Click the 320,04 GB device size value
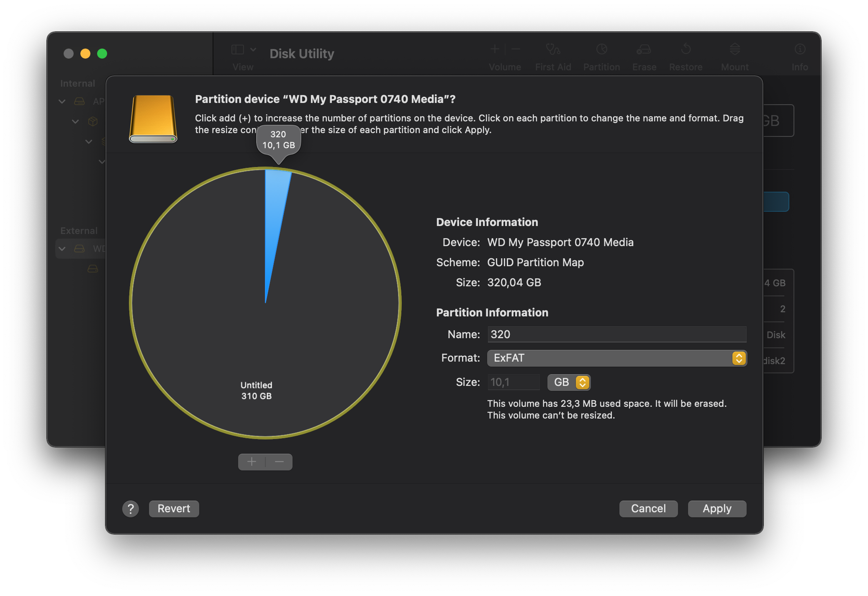868x596 pixels. point(514,283)
